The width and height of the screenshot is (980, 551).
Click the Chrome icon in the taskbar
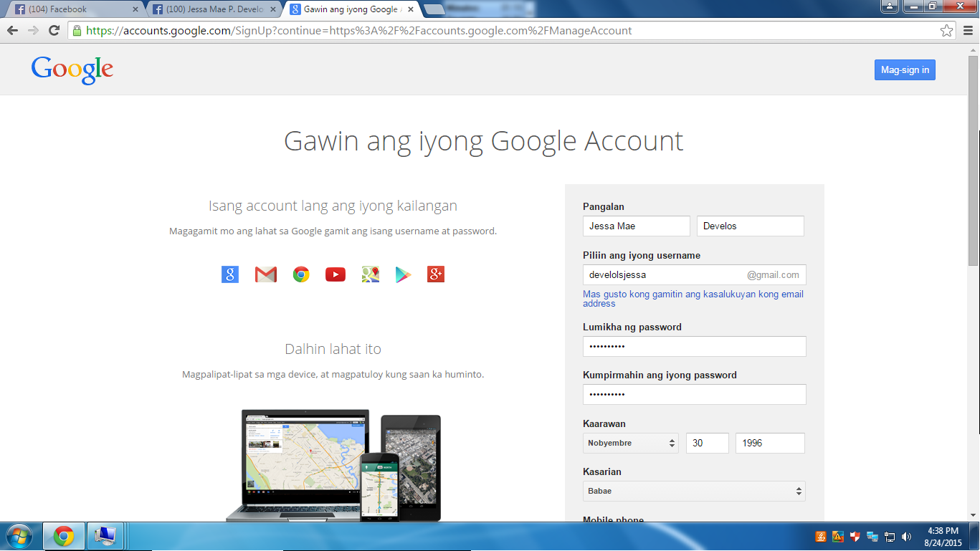click(64, 537)
